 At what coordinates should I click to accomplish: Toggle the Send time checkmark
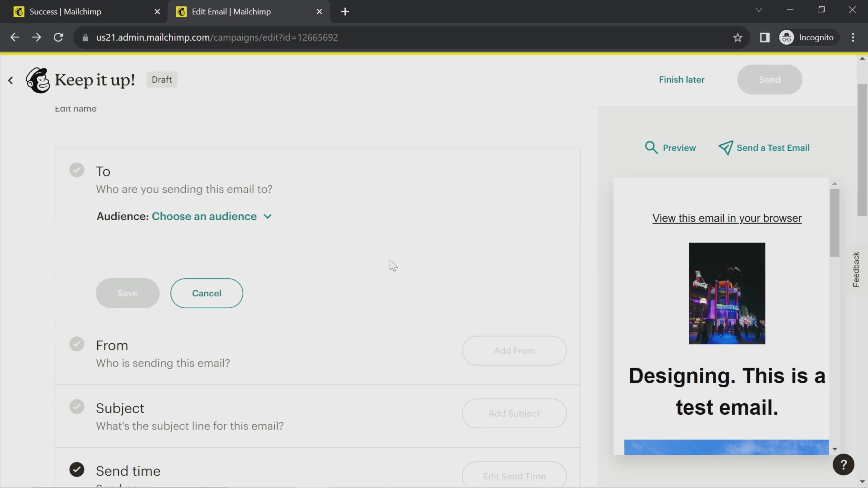coord(76,470)
